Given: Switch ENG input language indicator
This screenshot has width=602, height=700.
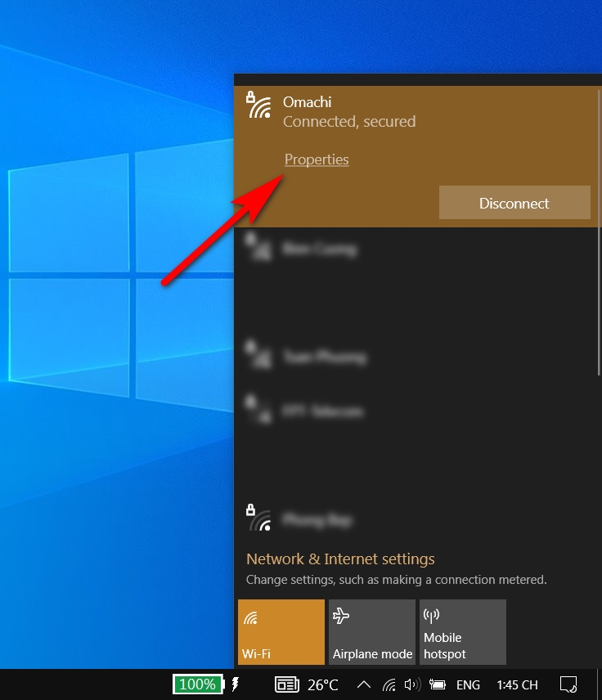Looking at the screenshot, I should point(468,684).
